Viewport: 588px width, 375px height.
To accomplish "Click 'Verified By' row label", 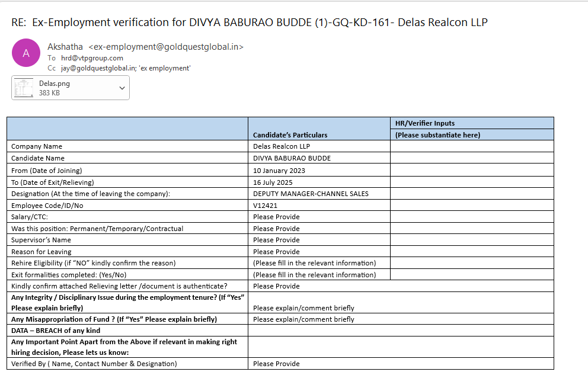I will pos(94,364).
